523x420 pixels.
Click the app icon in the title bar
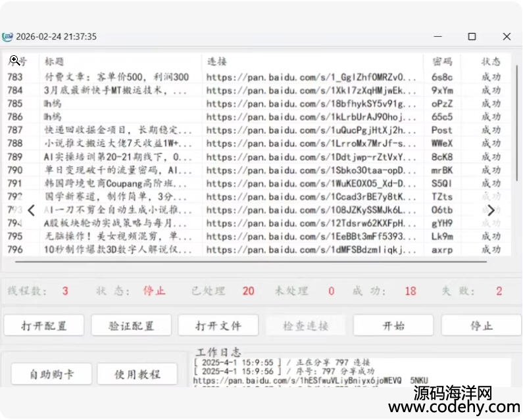[x=7, y=37]
